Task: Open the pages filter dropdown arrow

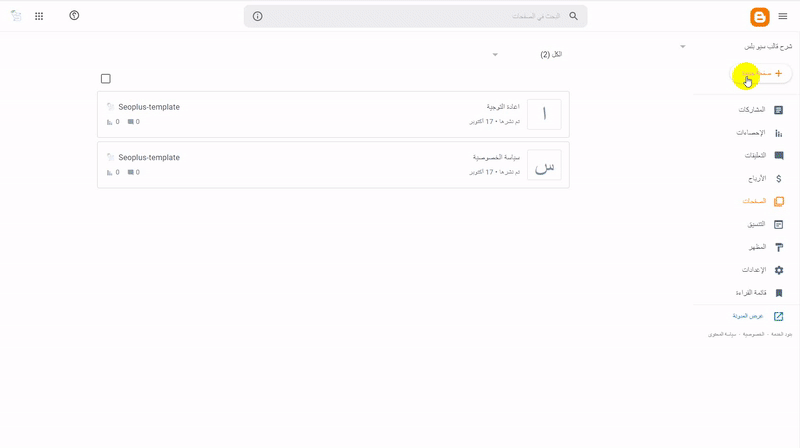Action: (x=495, y=54)
